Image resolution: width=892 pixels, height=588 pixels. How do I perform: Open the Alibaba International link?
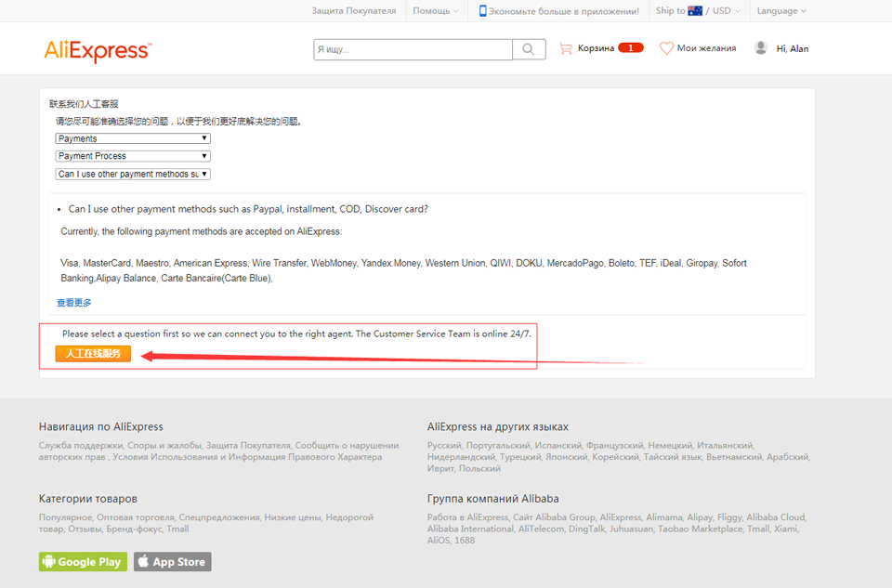(470, 529)
